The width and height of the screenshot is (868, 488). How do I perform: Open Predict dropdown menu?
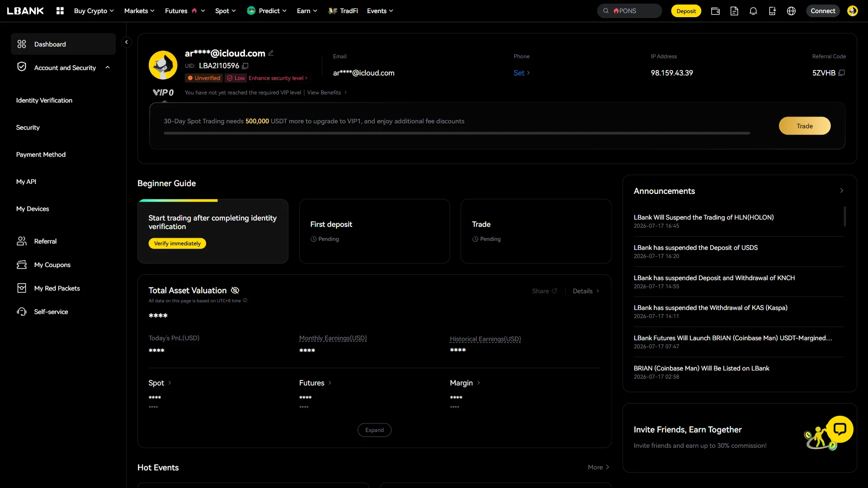coord(267,11)
